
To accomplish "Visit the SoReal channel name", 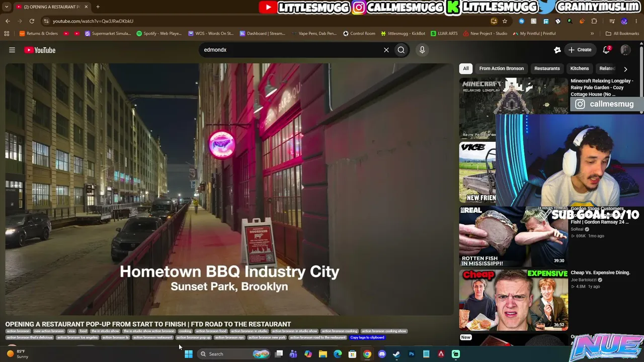I will pos(577,229).
